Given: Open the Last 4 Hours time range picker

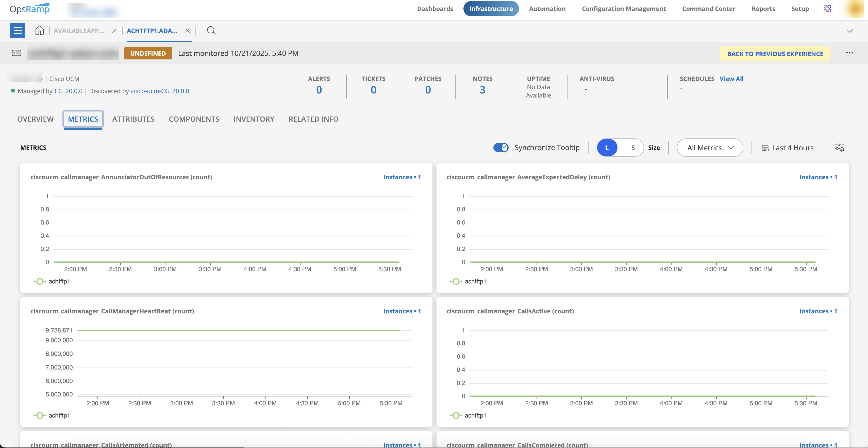Looking at the screenshot, I should tap(788, 148).
